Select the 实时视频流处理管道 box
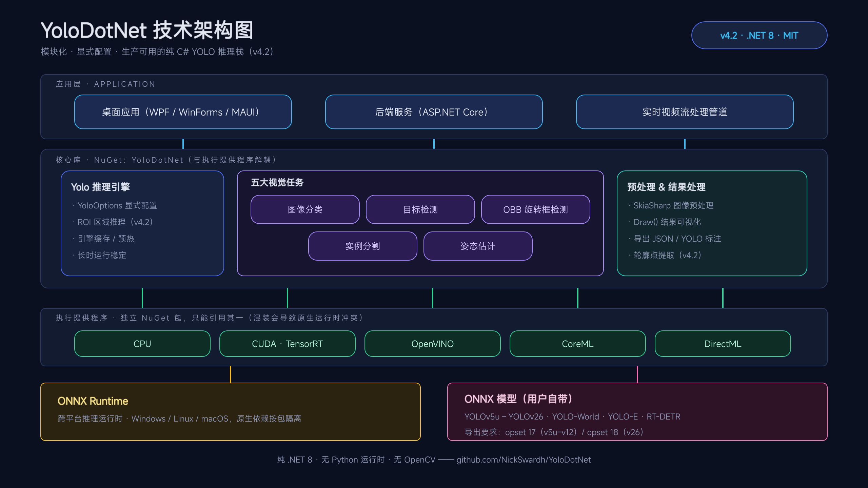 [685, 112]
